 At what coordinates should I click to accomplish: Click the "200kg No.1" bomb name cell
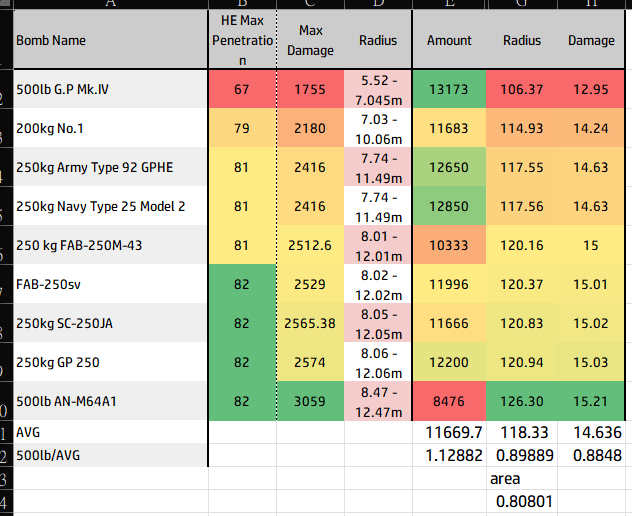(x=110, y=128)
